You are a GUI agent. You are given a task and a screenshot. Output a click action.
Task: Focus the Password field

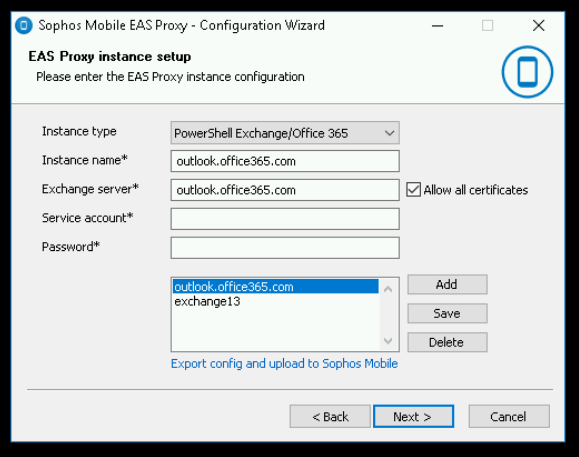click(285, 248)
